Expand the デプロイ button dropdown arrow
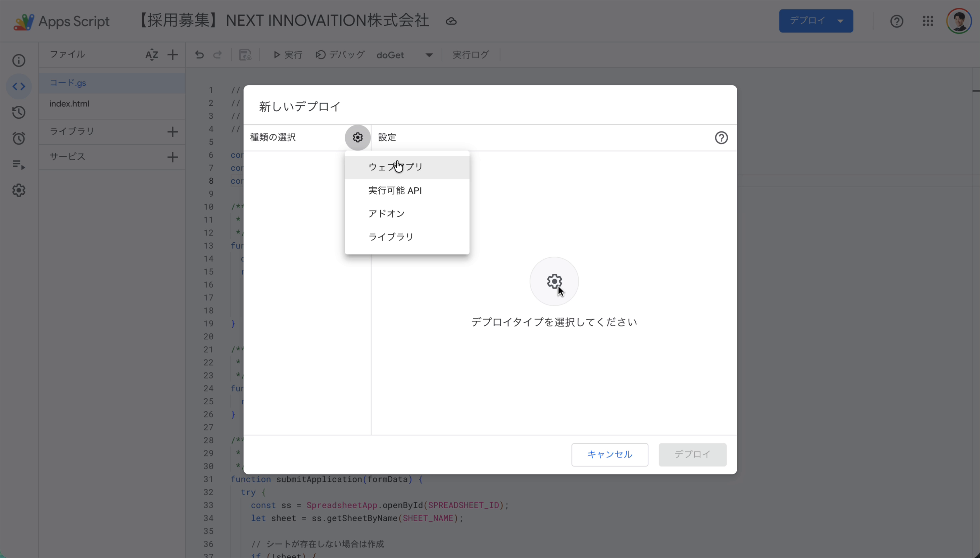Viewport: 980px width, 558px height. 840,21
